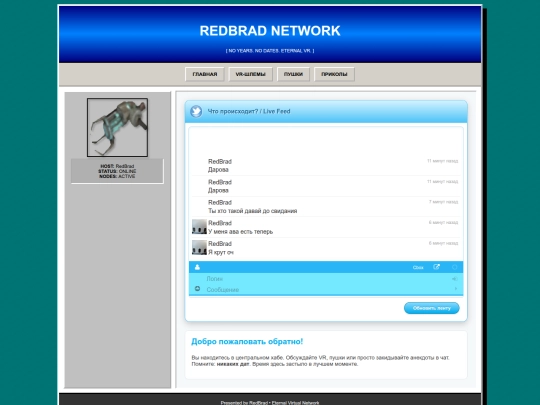Image resolution: width=540 pixels, height=405 pixels.
Task: Click the circular refresh icon in chat toolbar
Action: [x=455, y=267]
